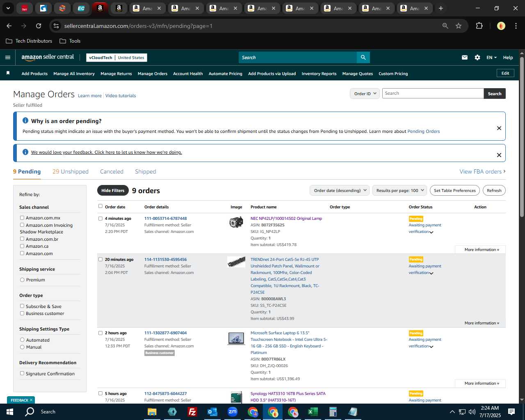Open the Manage Returns menu item
Screen dimensions: 525x420
tap(116, 73)
